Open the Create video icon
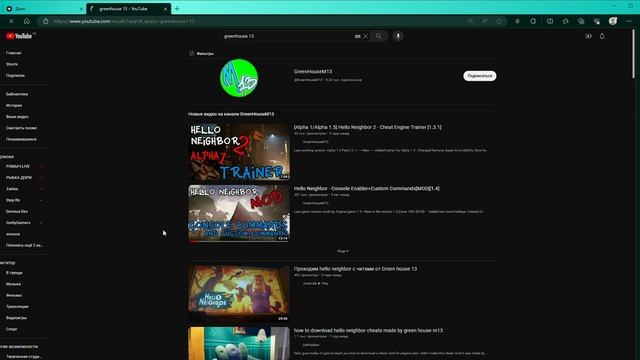The image size is (640, 360). 588,36
